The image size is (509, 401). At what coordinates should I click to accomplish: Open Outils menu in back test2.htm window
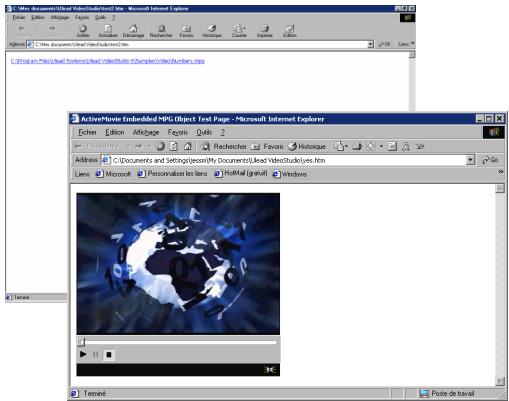100,17
